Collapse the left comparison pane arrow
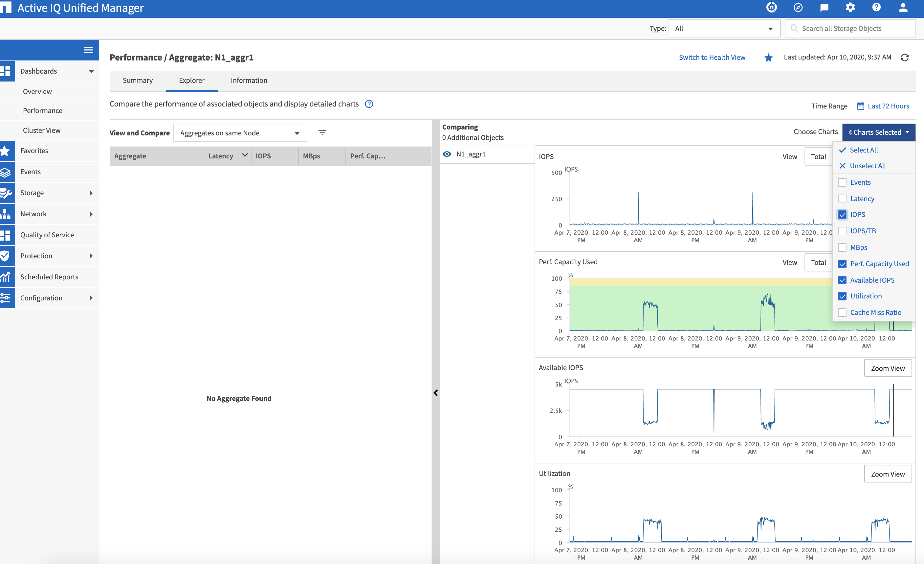Screen dimensions: 924x564 coord(435,392)
